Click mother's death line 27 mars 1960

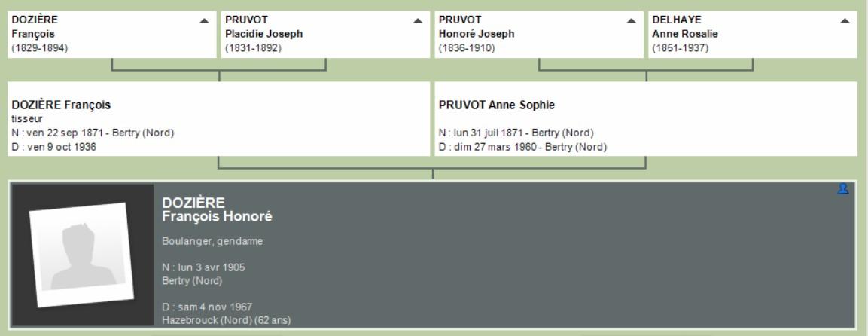click(522, 147)
